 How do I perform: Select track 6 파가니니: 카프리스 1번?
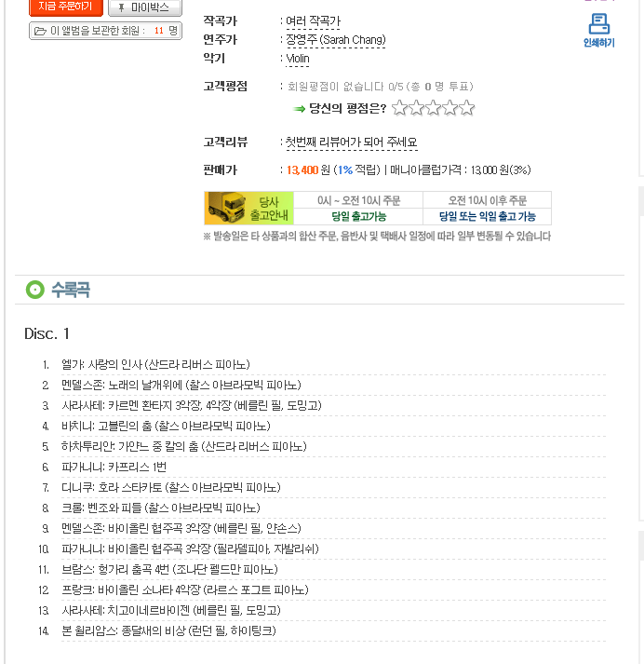pyautogui.click(x=114, y=467)
